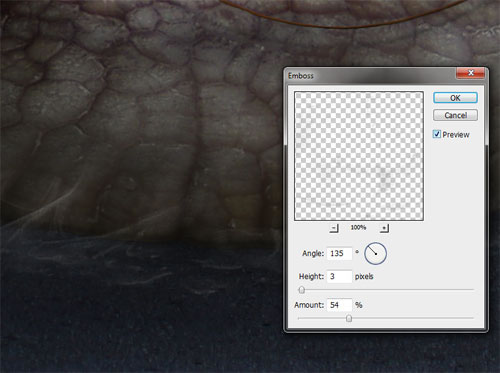Cancel the Emboss dialog
Image resolution: width=500 pixels, height=373 pixels.
click(x=455, y=115)
